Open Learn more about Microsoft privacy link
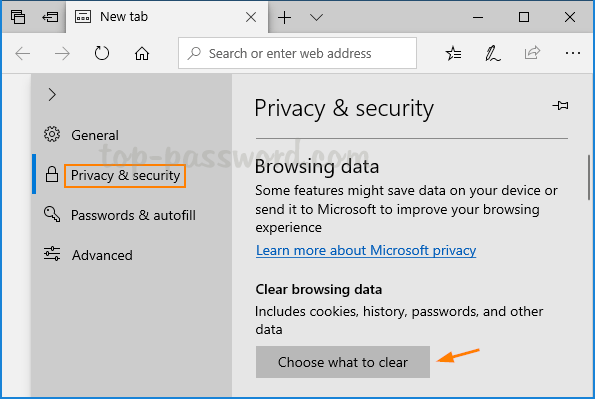 pyautogui.click(x=366, y=251)
